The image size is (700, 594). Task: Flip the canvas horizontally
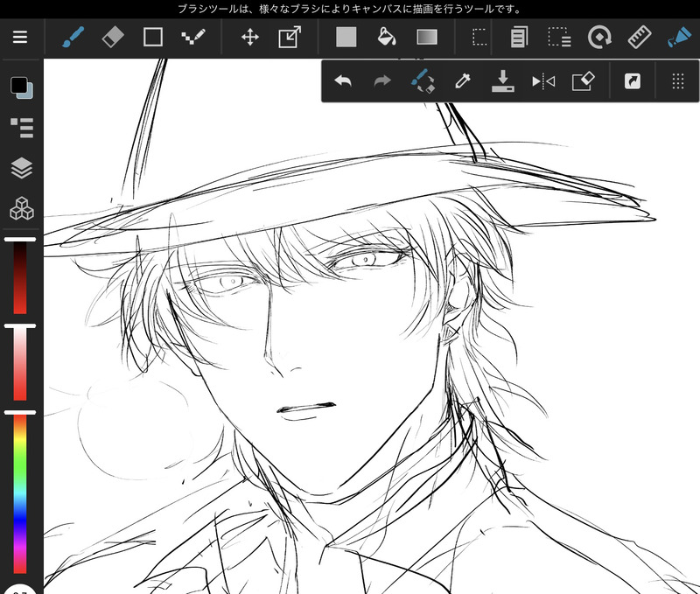point(543,81)
